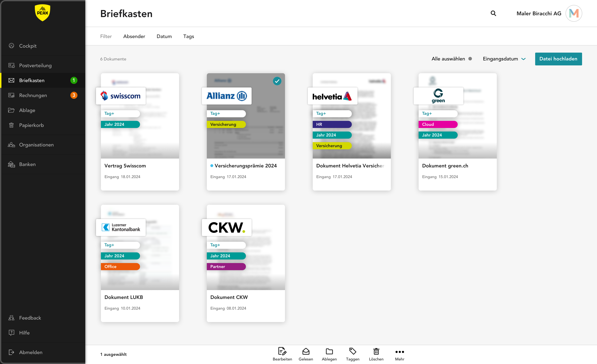This screenshot has height=364, width=597.
Task: Click the Ablegen folder icon
Action: pos(329,351)
